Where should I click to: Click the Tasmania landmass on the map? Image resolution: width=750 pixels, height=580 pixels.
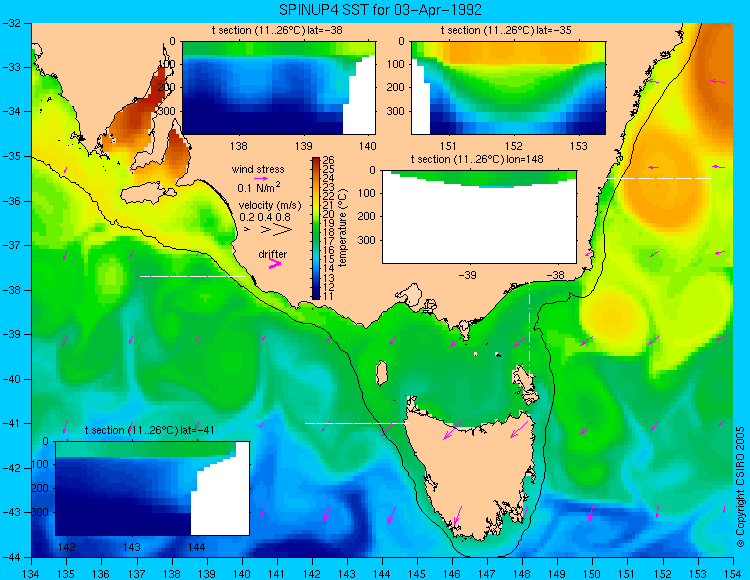click(474, 473)
